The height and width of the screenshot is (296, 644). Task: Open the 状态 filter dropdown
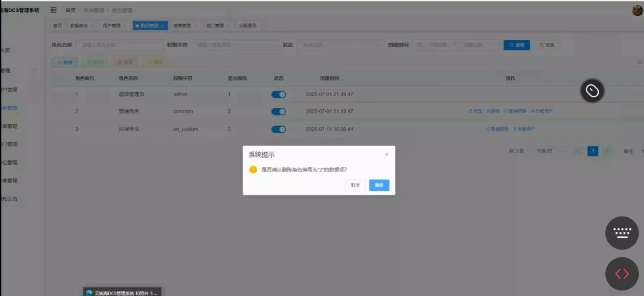[x=341, y=45]
